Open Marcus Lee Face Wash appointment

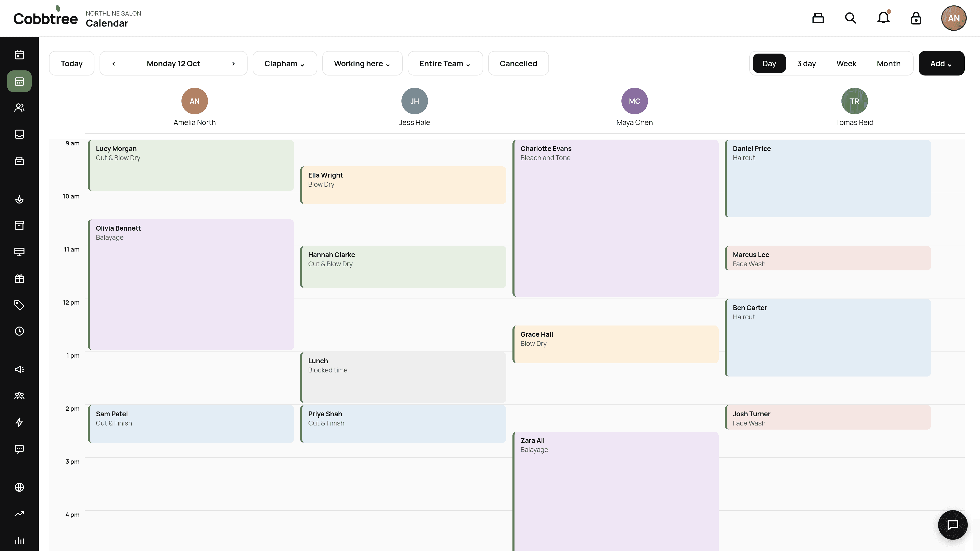click(828, 258)
